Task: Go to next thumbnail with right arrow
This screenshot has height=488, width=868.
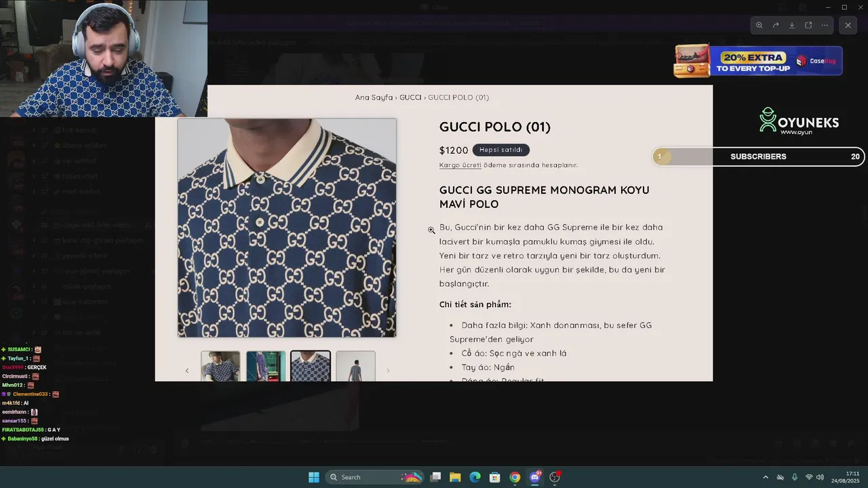Action: click(x=388, y=371)
